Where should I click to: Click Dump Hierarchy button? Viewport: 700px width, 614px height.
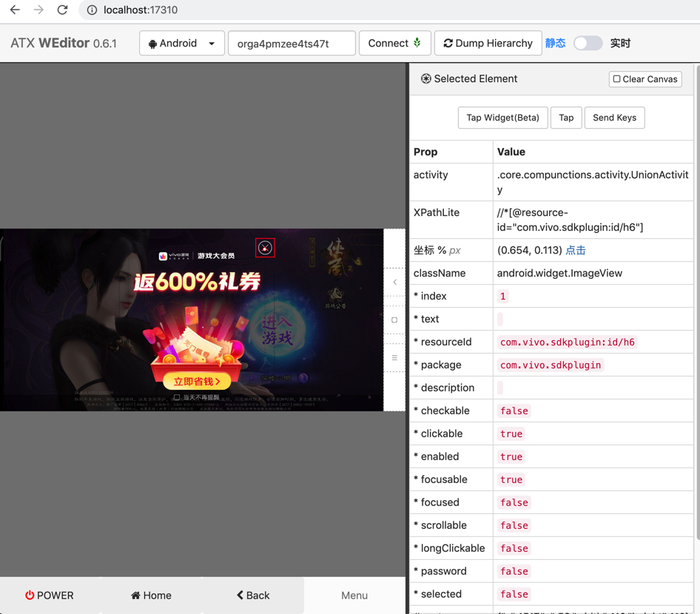coord(488,44)
